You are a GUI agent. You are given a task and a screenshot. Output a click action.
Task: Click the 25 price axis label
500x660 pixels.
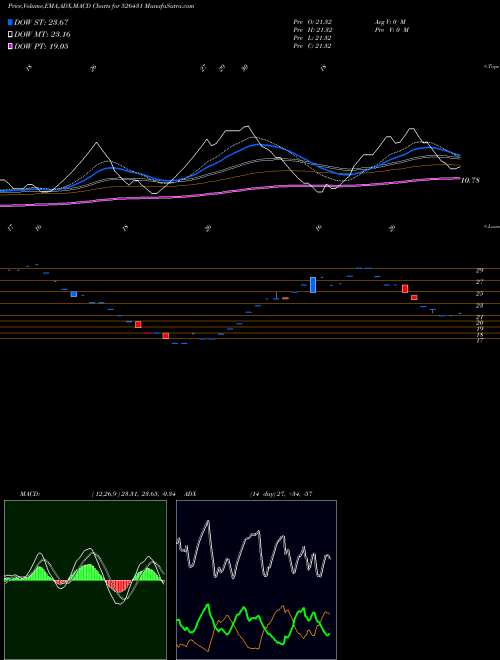point(479,293)
